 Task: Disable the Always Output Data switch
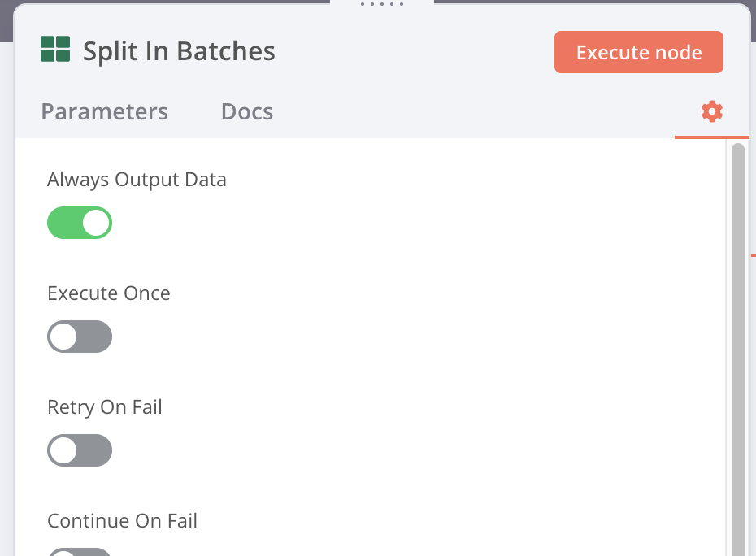(x=80, y=223)
